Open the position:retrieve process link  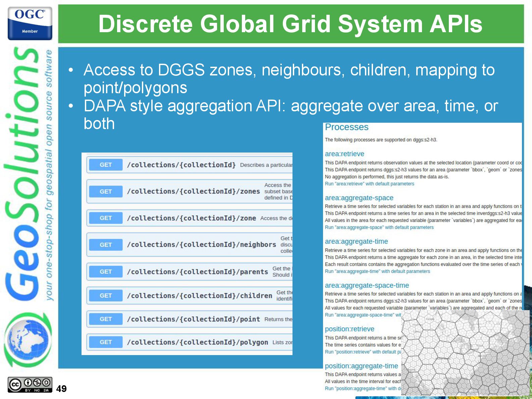350,329
